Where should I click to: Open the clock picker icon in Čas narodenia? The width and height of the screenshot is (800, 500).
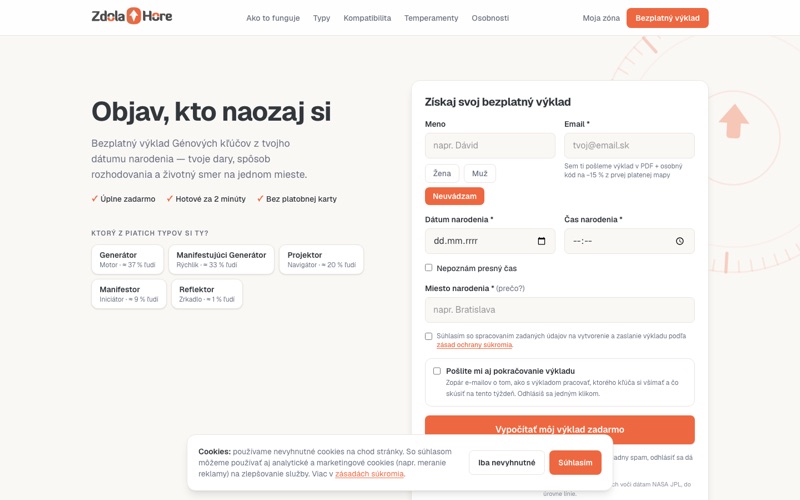[680, 241]
